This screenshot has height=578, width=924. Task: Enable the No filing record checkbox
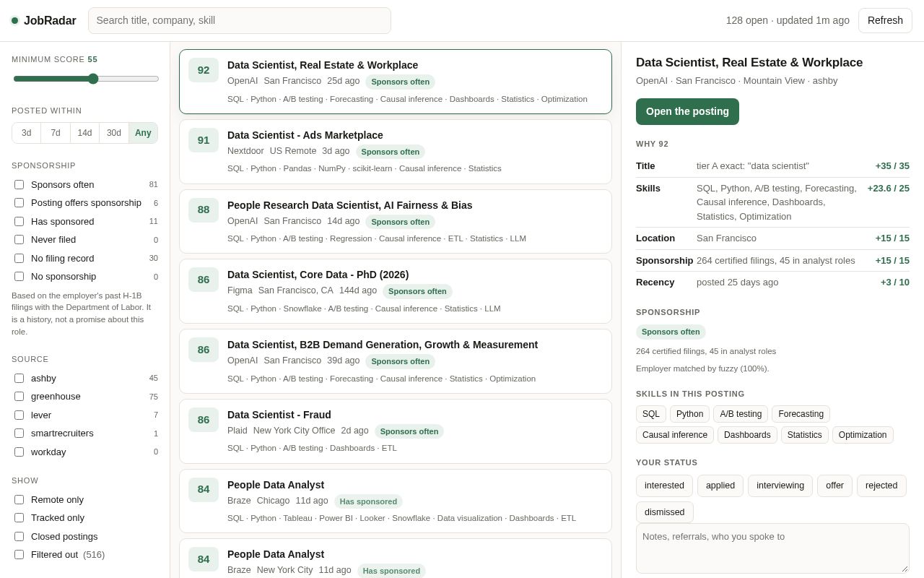(19, 258)
